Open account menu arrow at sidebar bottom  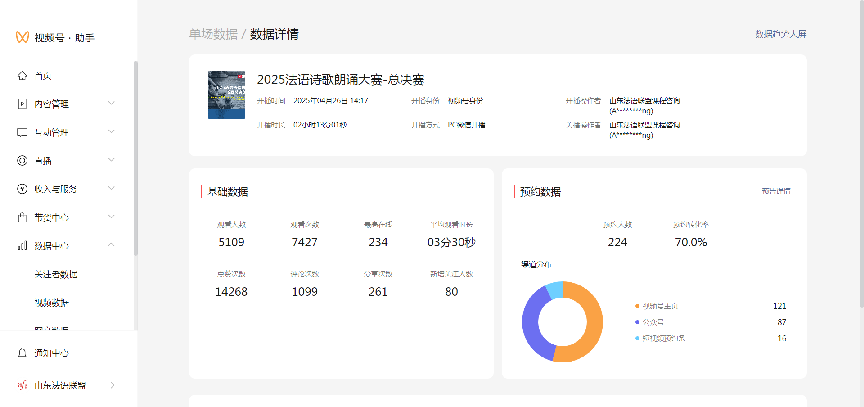[111, 385]
